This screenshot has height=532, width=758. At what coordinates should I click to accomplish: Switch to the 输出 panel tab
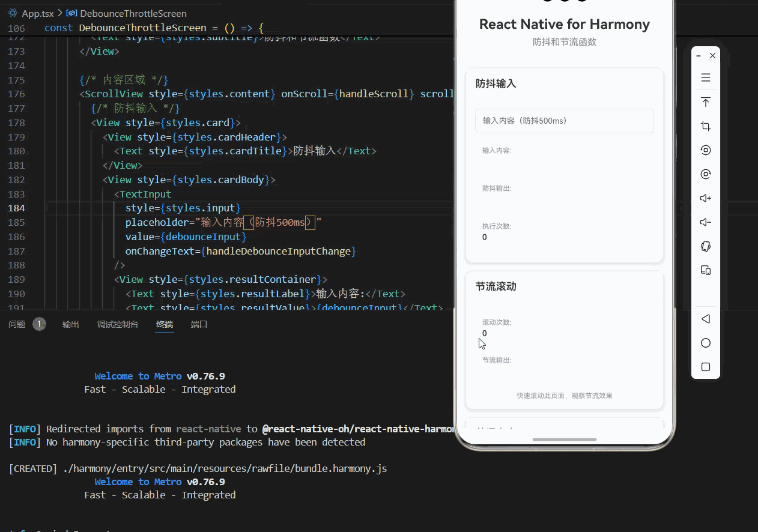(x=71, y=324)
